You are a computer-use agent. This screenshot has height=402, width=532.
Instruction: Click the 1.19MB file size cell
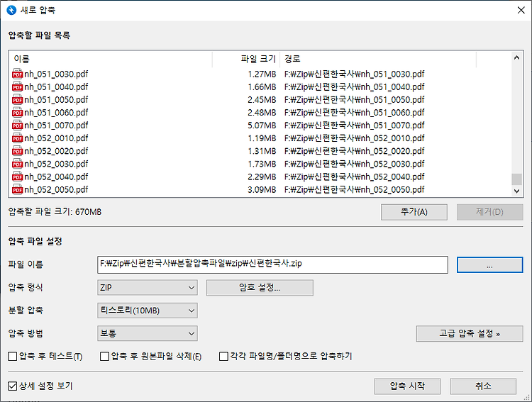click(262, 138)
